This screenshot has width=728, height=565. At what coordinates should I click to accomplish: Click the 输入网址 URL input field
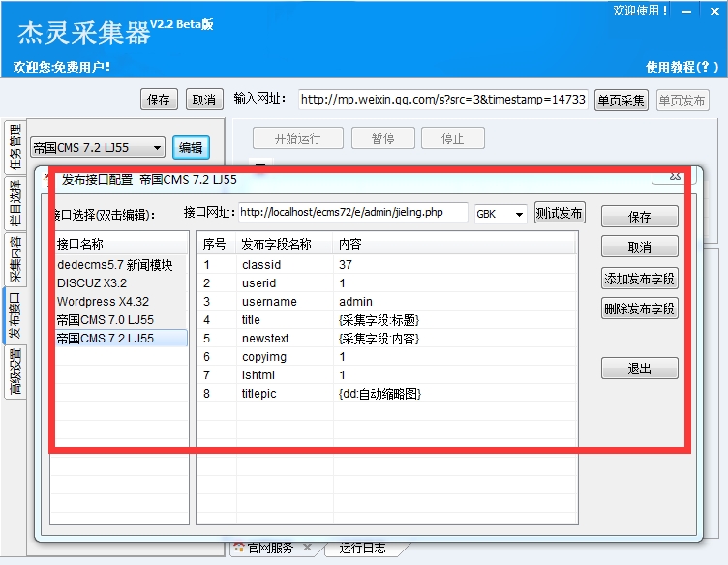(x=443, y=100)
